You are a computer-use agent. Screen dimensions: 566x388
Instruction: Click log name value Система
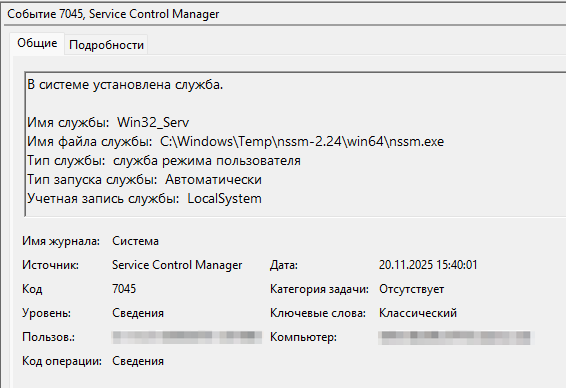click(135, 241)
